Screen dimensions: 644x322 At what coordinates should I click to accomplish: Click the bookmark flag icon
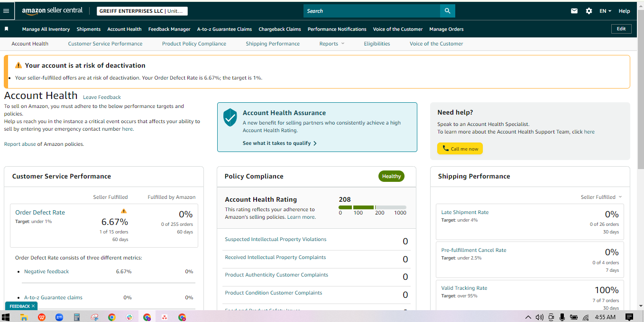[x=7, y=29]
